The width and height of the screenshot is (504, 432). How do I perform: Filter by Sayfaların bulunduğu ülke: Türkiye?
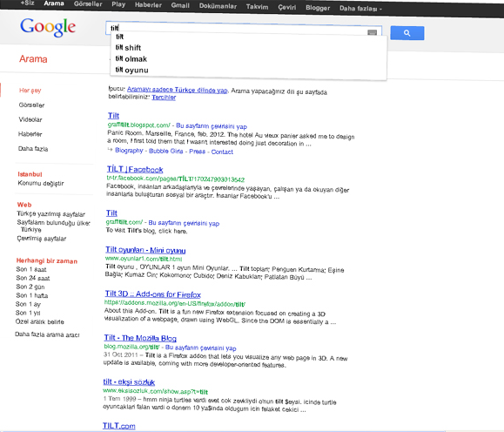(x=53, y=226)
